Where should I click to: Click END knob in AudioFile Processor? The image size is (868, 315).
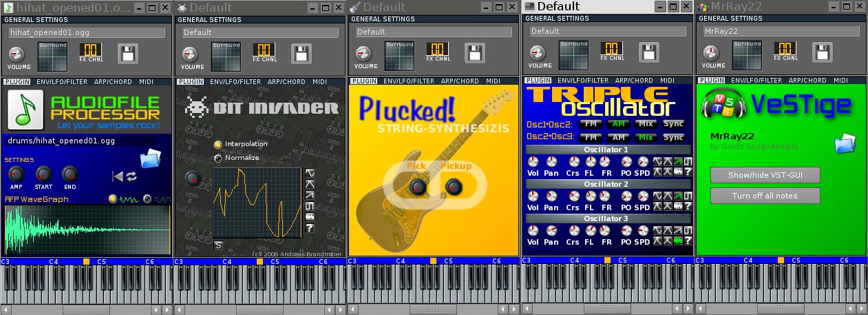tap(70, 174)
